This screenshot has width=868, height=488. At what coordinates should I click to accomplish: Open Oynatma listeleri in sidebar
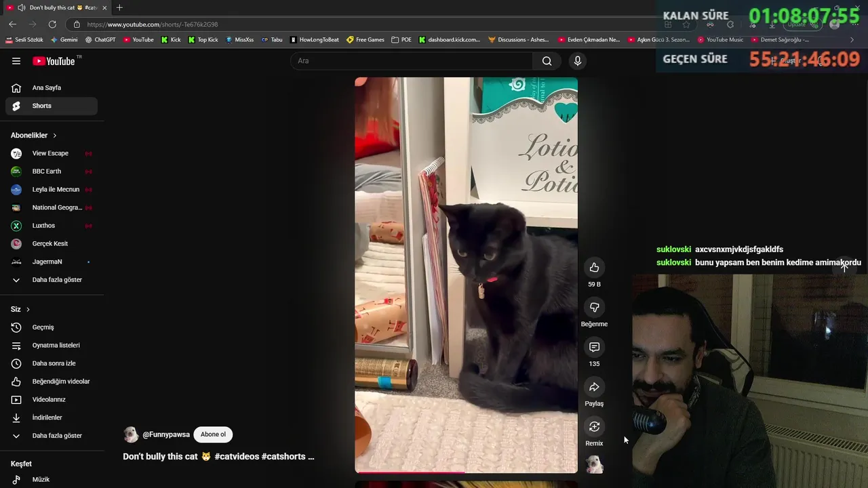pos(52,345)
